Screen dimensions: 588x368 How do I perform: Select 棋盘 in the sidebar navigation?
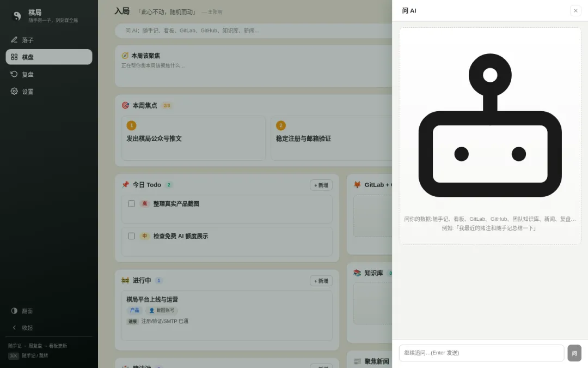pos(49,57)
